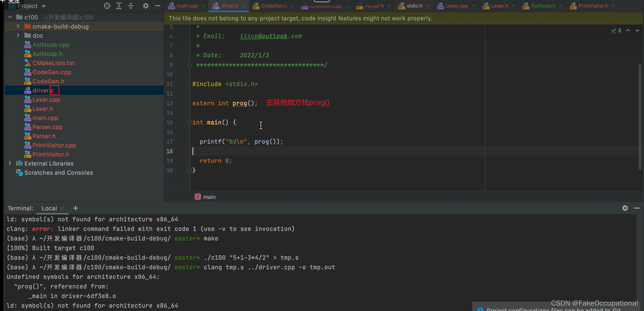Switch to AstNode.h editor tab
The width and height of the screenshot is (644, 311).
point(543,6)
